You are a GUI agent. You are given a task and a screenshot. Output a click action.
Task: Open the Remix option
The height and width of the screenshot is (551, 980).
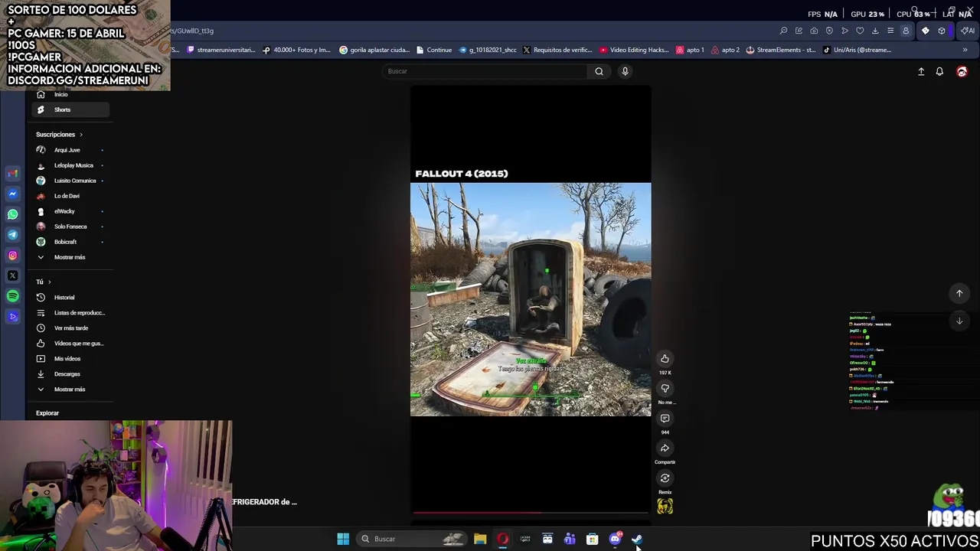tap(665, 478)
